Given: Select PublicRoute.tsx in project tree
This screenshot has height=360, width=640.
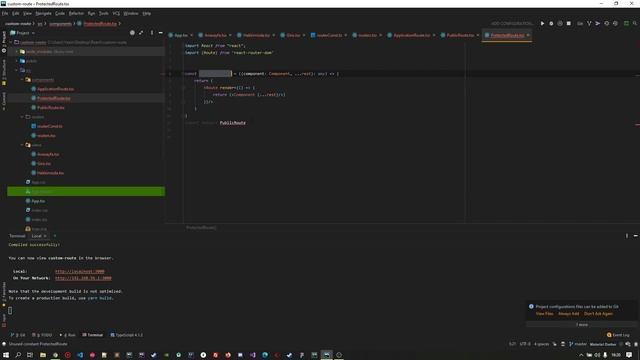Looking at the screenshot, I should [x=51, y=108].
